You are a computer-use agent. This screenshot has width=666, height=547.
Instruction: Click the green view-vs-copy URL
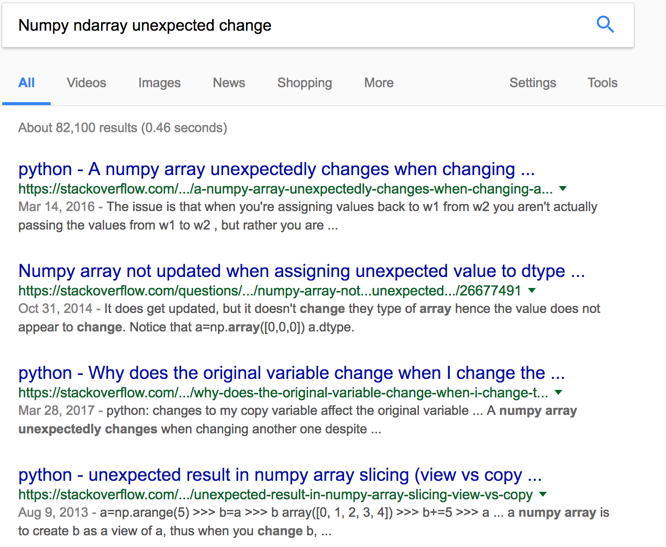point(275,495)
